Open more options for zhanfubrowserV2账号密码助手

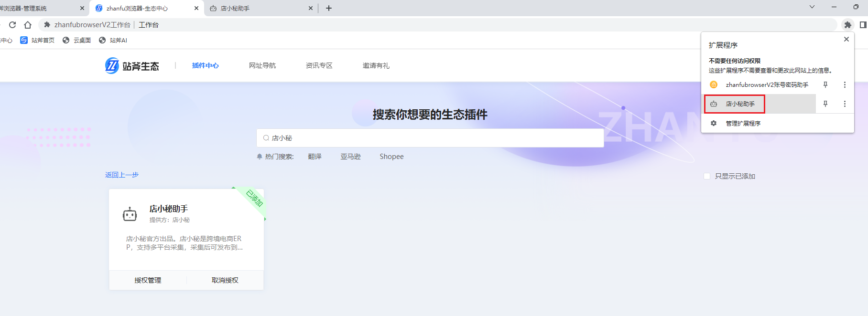click(x=845, y=84)
